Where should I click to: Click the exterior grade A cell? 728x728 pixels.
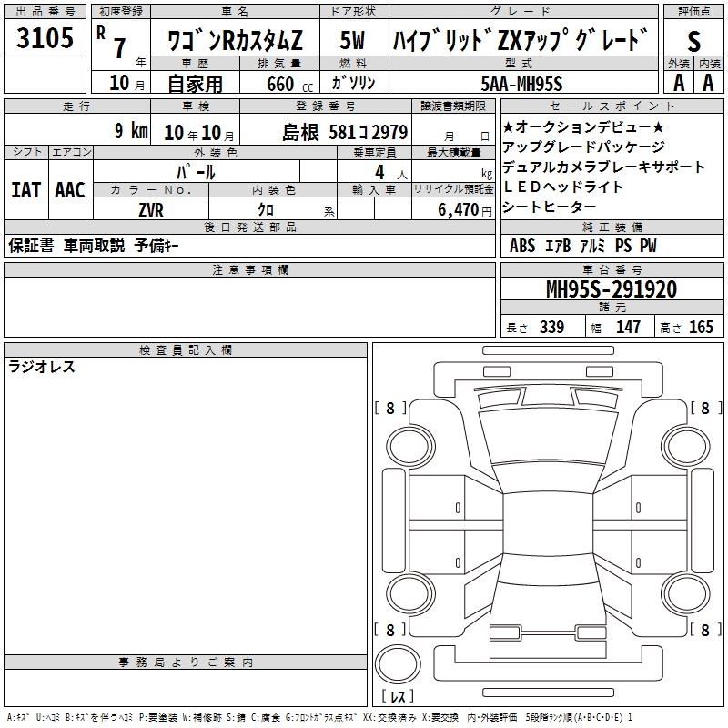coord(678,82)
